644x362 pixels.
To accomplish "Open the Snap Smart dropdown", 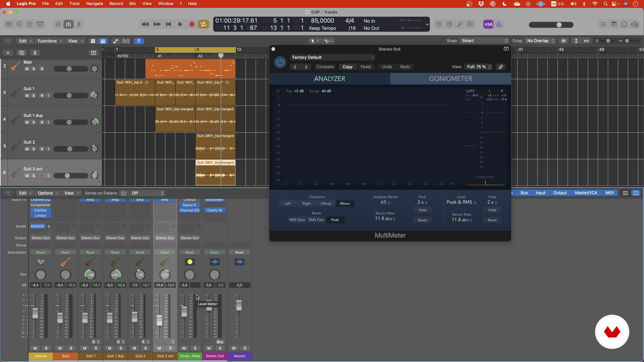I will coord(484,41).
